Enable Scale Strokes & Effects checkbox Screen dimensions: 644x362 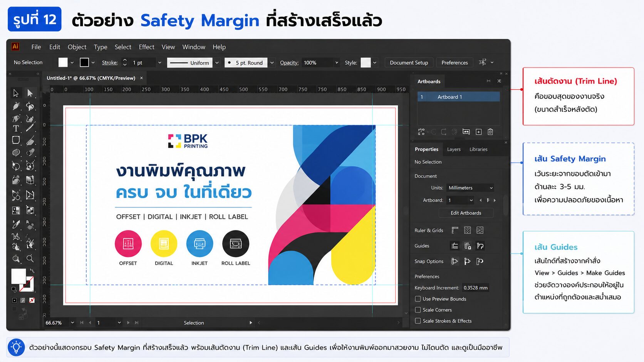click(x=418, y=321)
